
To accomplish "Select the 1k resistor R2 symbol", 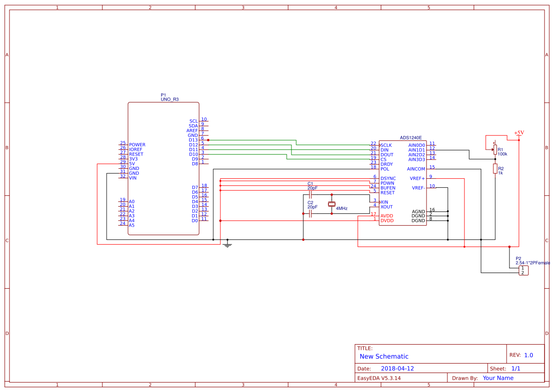I will click(496, 169).
